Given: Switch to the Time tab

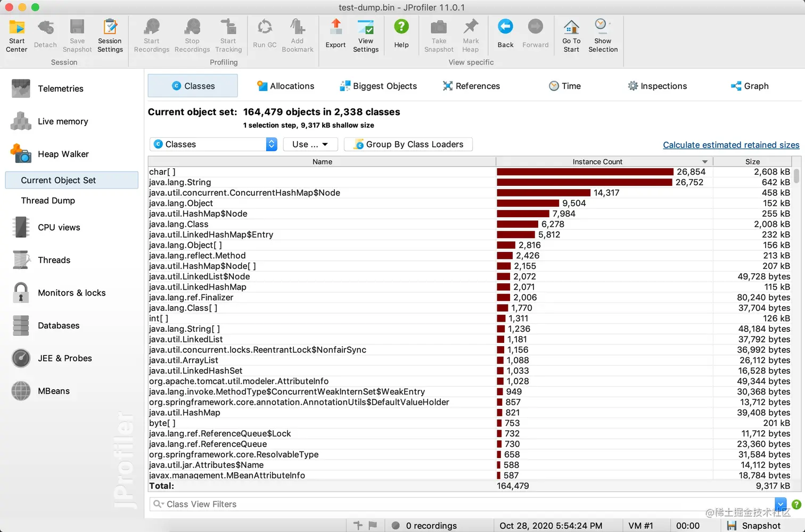Looking at the screenshot, I should coord(565,86).
